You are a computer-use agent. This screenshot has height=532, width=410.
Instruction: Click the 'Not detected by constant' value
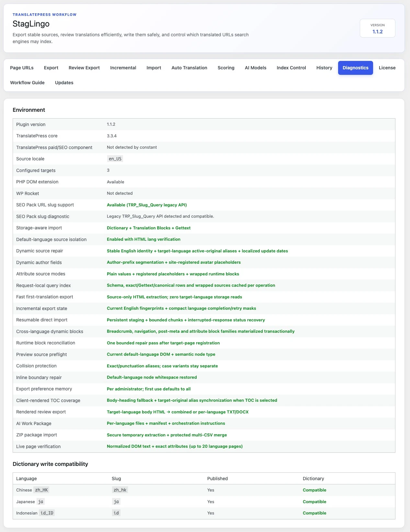pyautogui.click(x=132, y=147)
